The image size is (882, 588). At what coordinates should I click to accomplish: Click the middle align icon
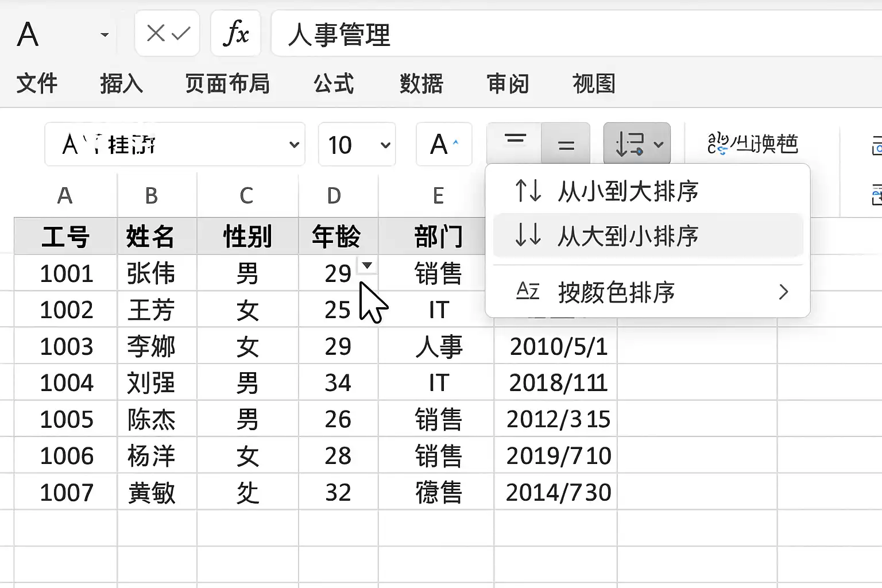[x=566, y=144]
